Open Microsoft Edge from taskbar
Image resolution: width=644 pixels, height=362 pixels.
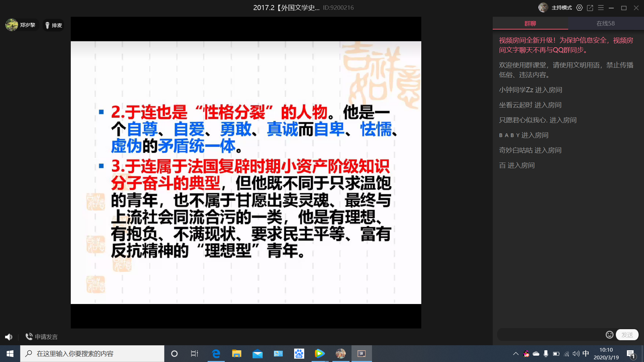coord(216,354)
